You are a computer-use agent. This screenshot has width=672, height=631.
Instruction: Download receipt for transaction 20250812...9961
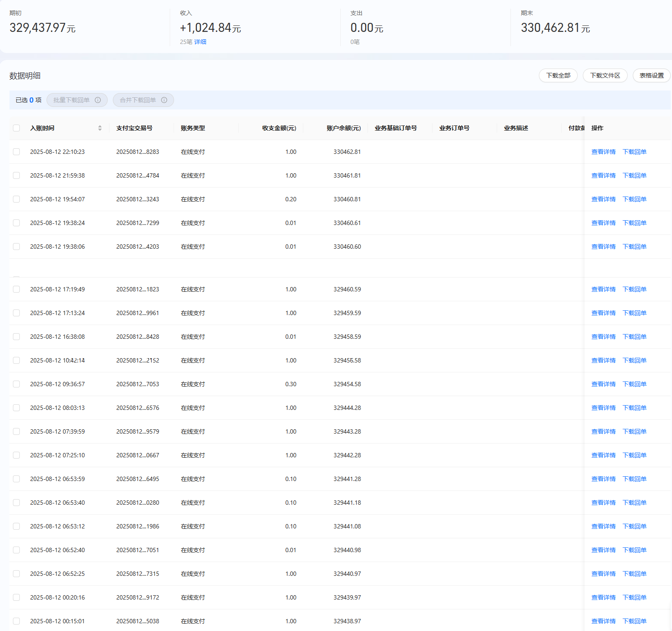click(635, 313)
